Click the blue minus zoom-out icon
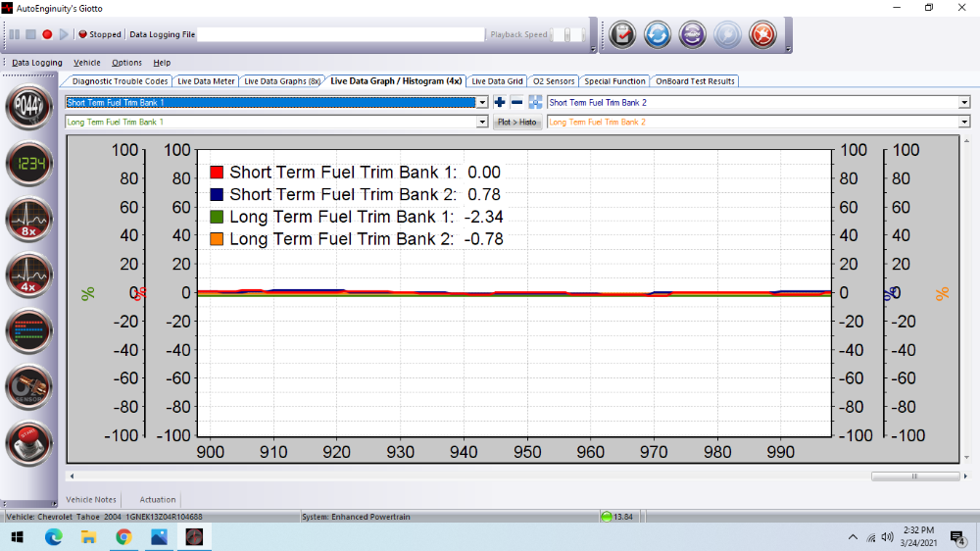The width and height of the screenshot is (980, 551). (516, 102)
